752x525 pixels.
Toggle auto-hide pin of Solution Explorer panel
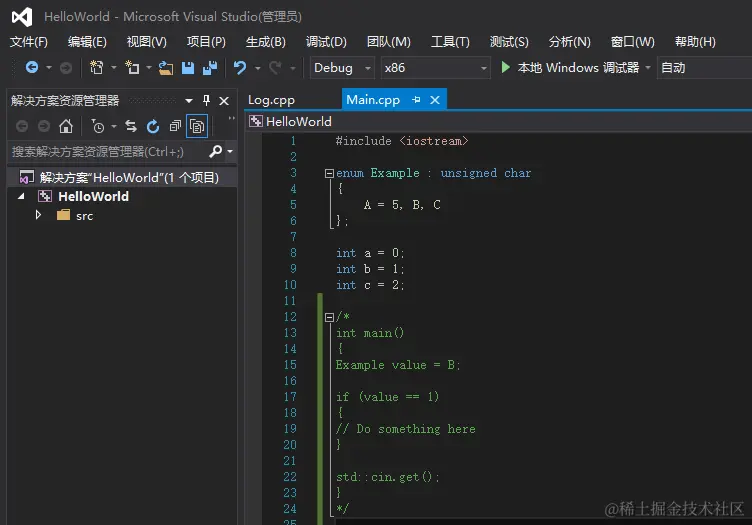pyautogui.click(x=207, y=100)
